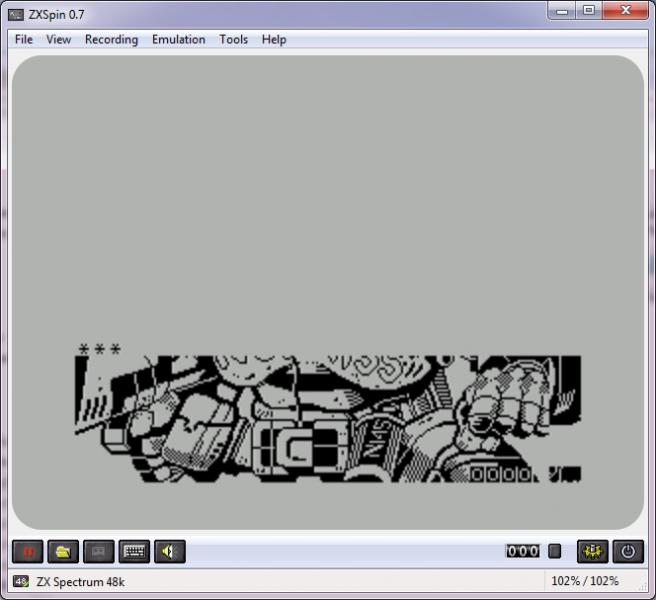Click the 48k machine icon in the status bar
The height and width of the screenshot is (600, 656).
pos(21,581)
